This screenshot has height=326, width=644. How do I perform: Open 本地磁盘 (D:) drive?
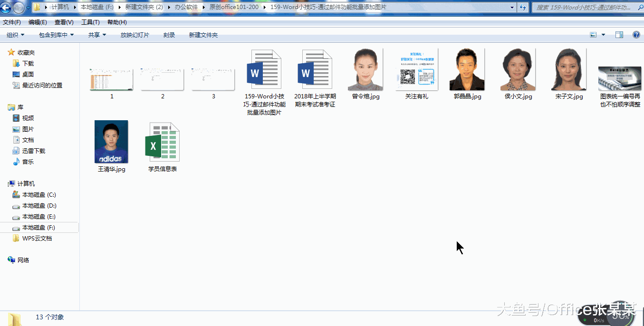pos(39,205)
